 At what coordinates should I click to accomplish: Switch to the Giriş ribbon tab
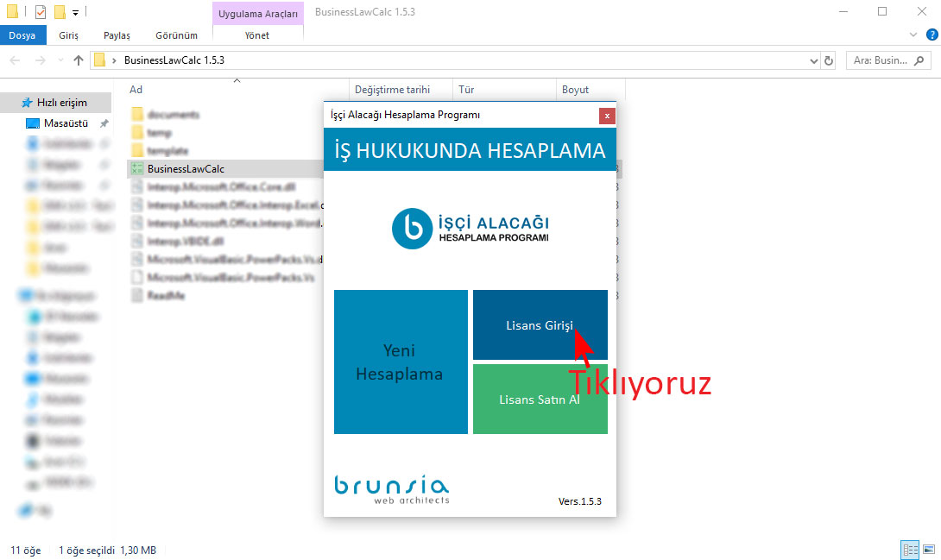tap(68, 35)
